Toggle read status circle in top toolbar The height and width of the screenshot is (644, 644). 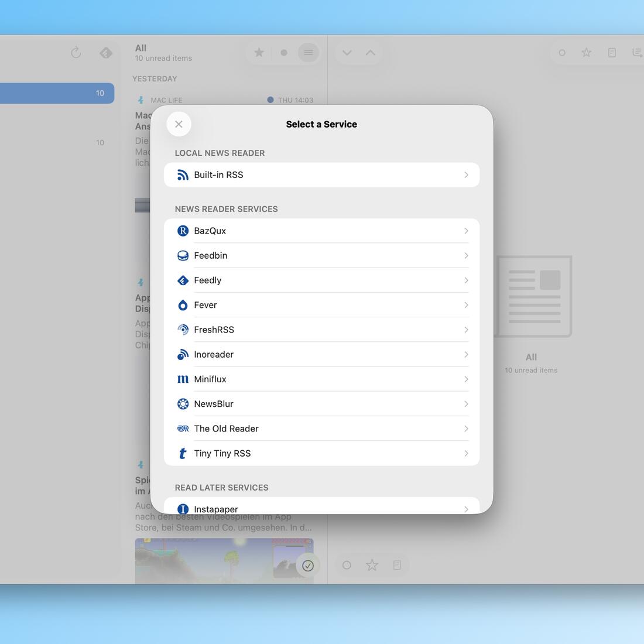click(562, 53)
